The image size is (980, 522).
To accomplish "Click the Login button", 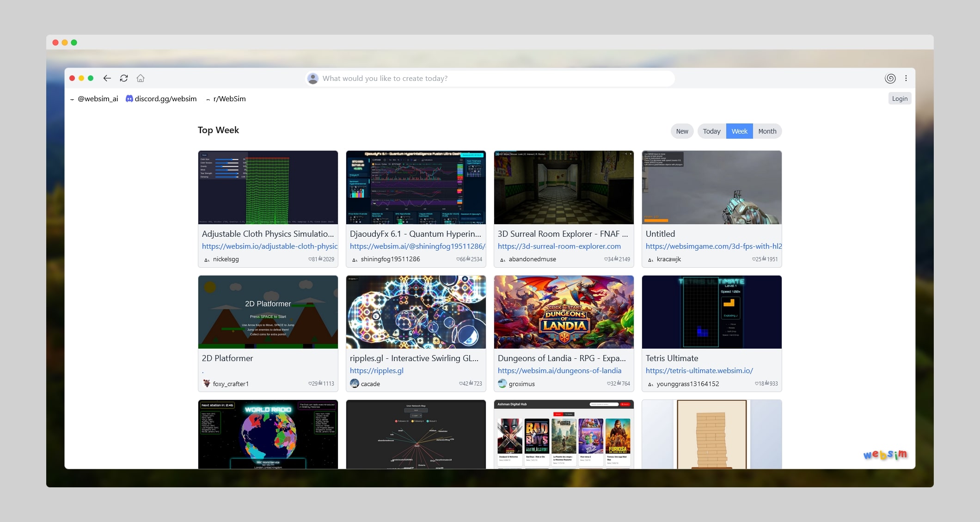I will pos(900,98).
